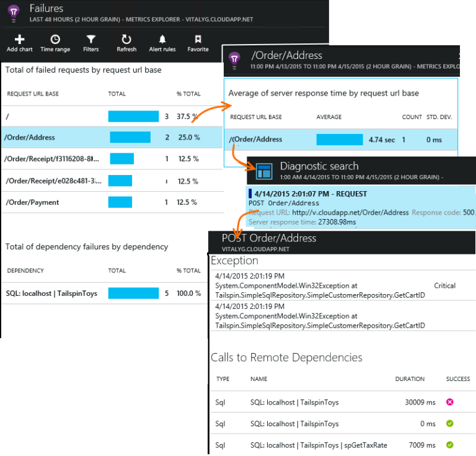Click the Request URL cloudapp.net/Order/Address link
This screenshot has height=456, width=476.
[x=350, y=212]
